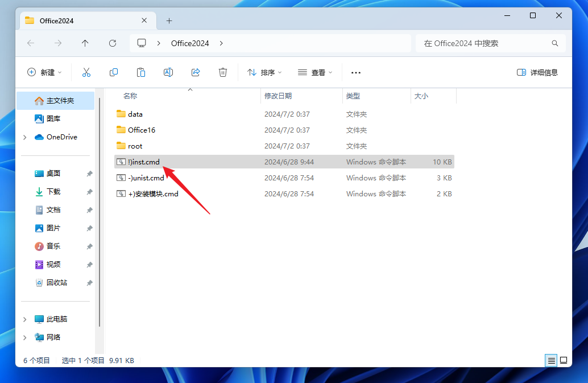Click the Rename icon in toolbar
This screenshot has width=588, height=383.
[x=168, y=72]
